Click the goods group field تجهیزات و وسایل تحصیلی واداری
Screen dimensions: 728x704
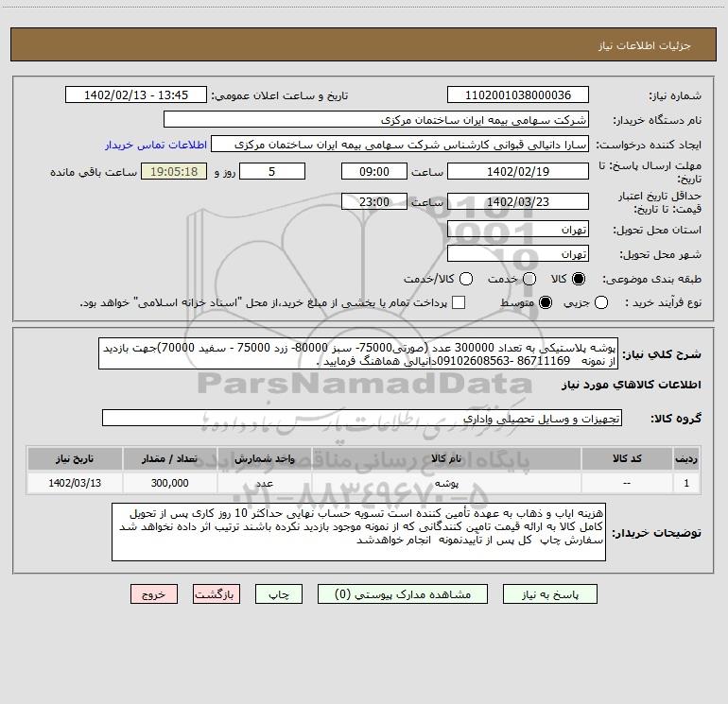362,419
